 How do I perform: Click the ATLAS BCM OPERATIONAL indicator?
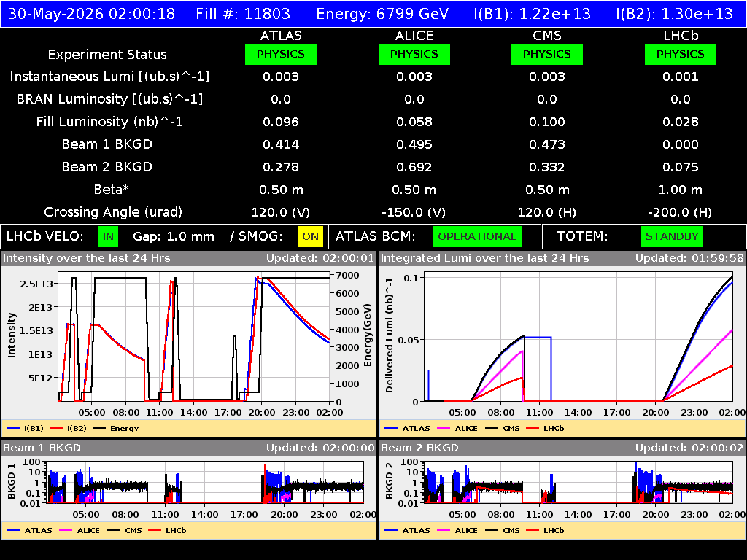(477, 237)
